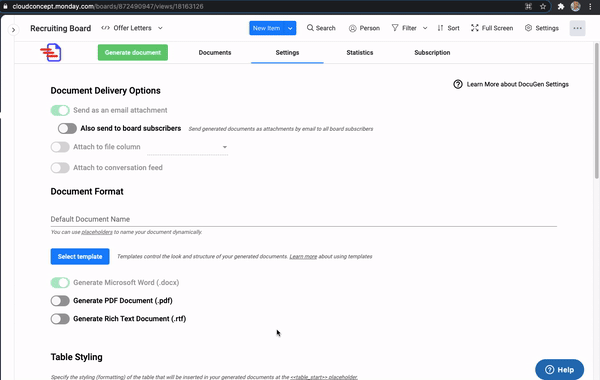Click the Document Format heading

pyautogui.click(x=87, y=191)
